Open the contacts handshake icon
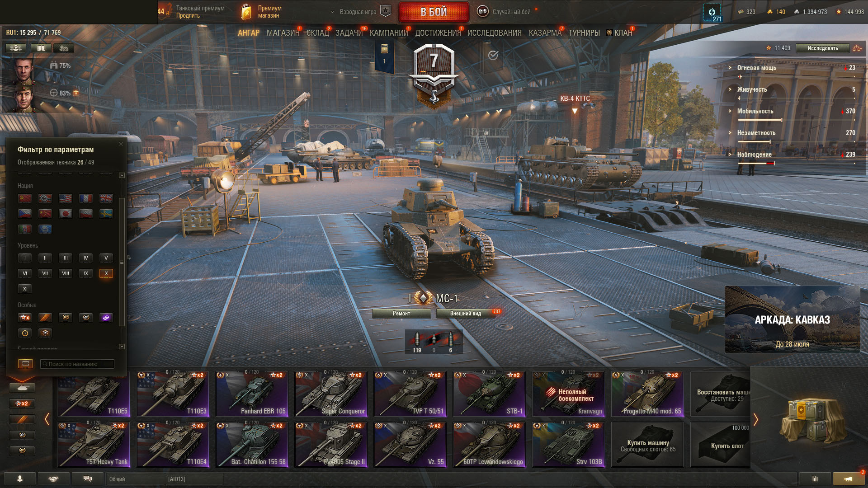This screenshot has width=868, height=488. point(54,479)
